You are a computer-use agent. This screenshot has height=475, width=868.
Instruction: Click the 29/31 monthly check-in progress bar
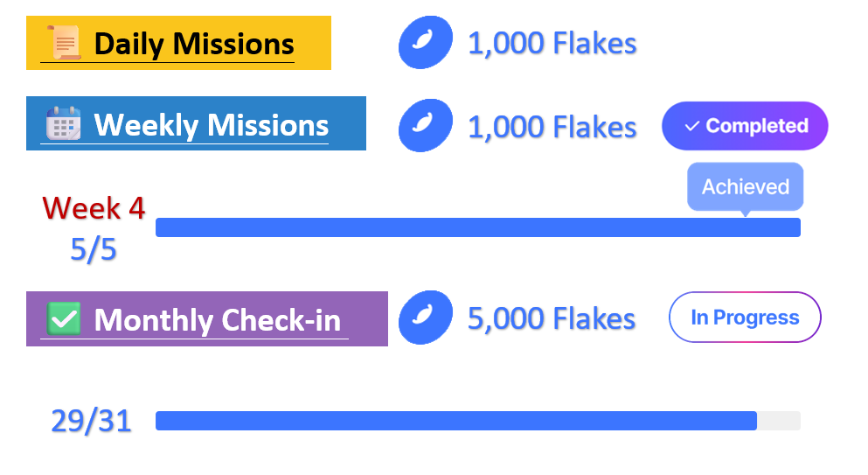[477, 421]
